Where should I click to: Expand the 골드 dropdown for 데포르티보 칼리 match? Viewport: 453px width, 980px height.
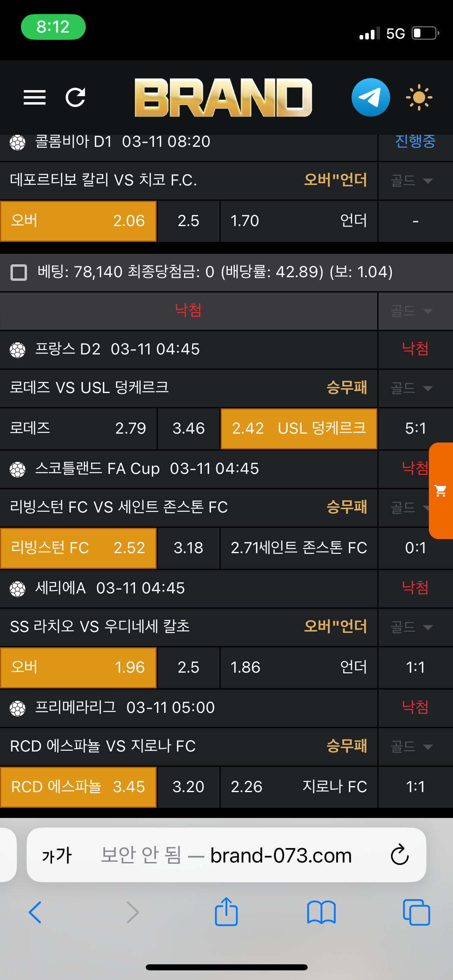tap(412, 181)
